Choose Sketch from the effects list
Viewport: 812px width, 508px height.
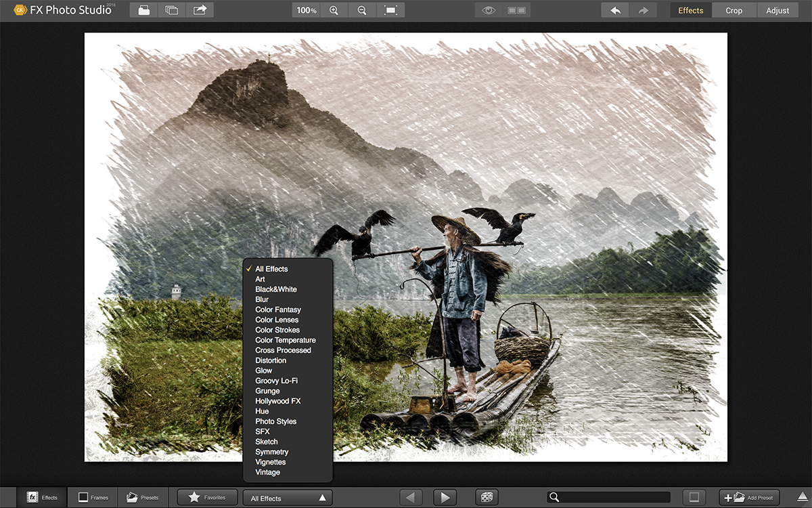[x=267, y=442]
